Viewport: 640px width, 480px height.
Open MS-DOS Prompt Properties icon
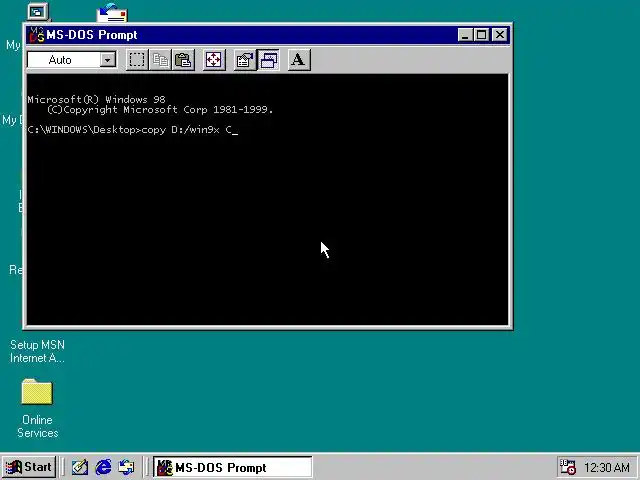click(245, 60)
